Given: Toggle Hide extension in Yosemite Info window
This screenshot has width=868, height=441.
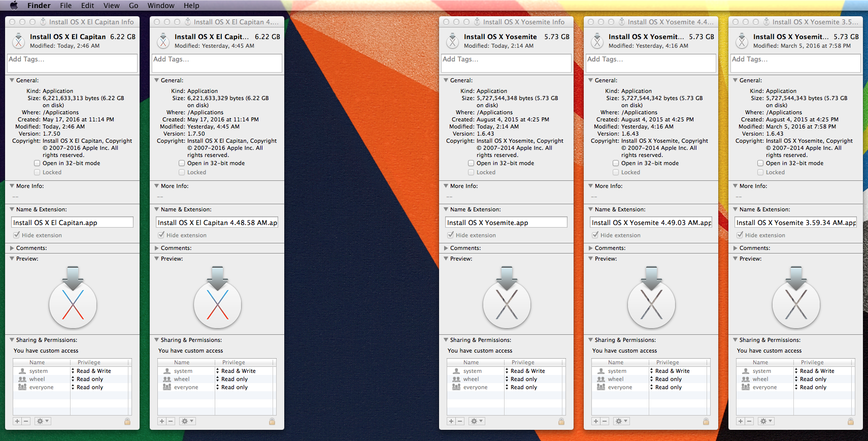Looking at the screenshot, I should (x=451, y=235).
